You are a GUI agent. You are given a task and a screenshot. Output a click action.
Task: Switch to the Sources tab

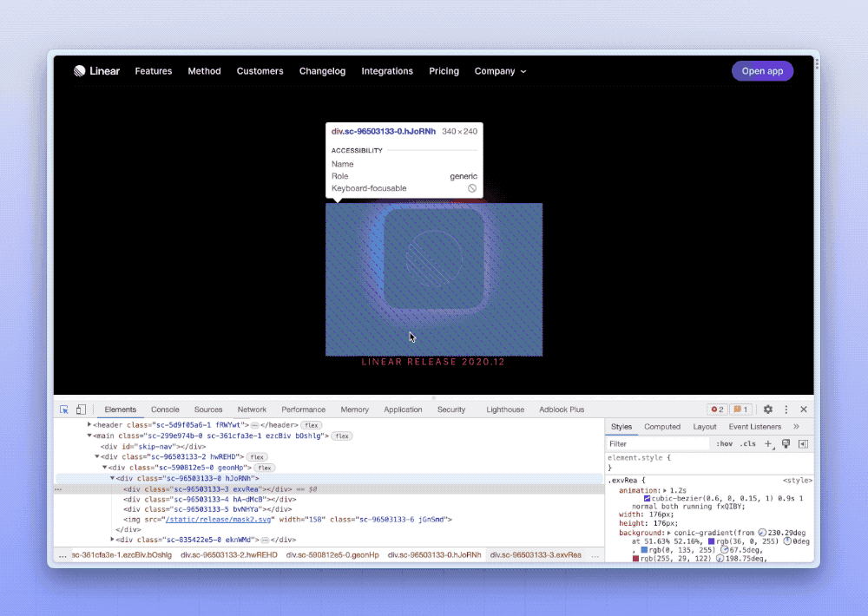click(x=208, y=410)
